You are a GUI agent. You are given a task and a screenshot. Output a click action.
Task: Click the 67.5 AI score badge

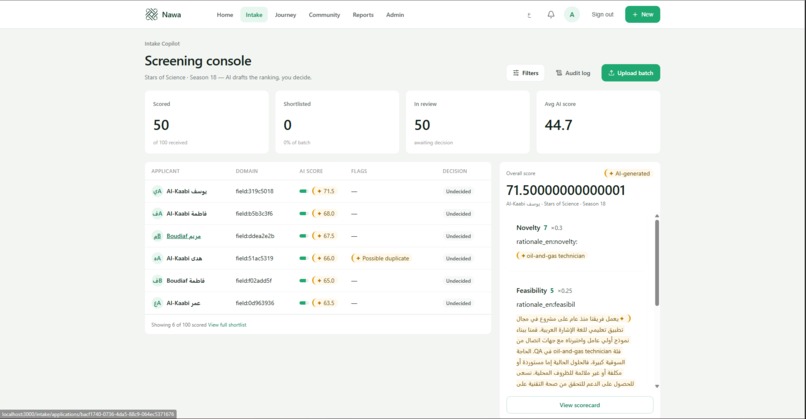[324, 236]
